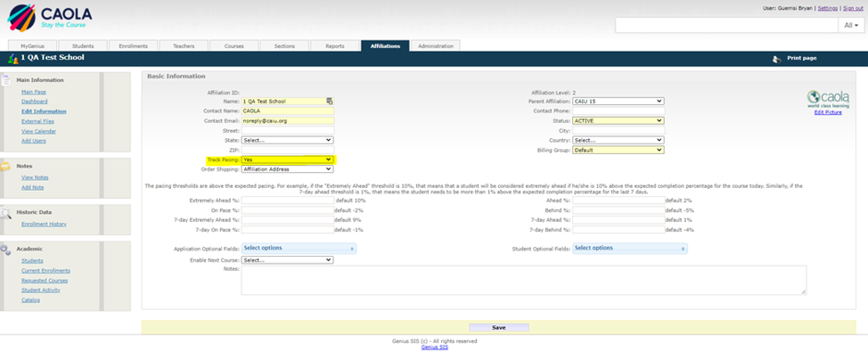Viewport: 868px width, 352px height.
Task: Open the Edit Information sidebar link
Action: 44,111
